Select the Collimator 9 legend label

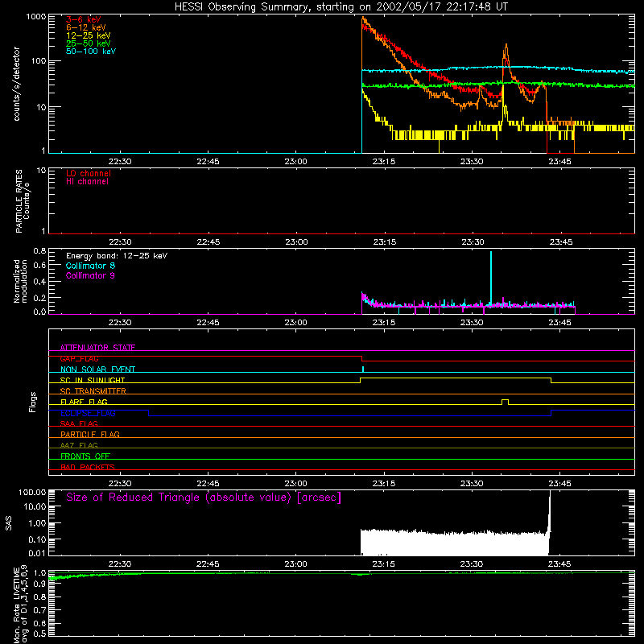90,275
